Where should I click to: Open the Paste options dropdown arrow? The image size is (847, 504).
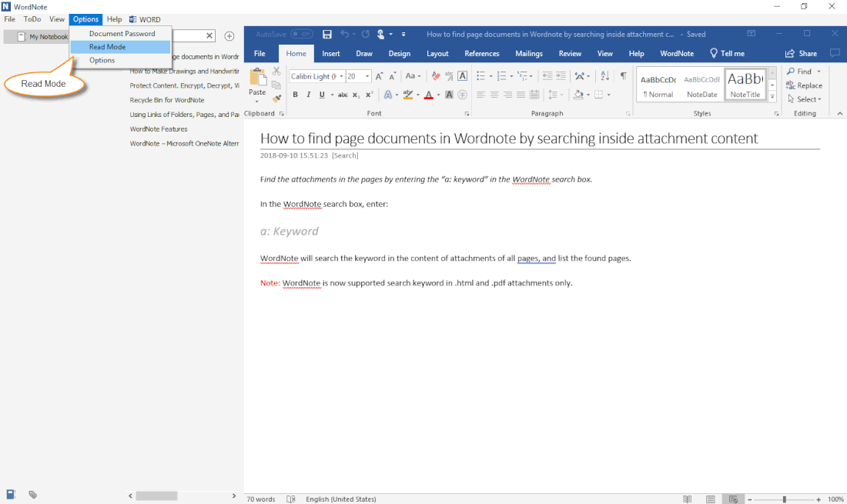257,101
